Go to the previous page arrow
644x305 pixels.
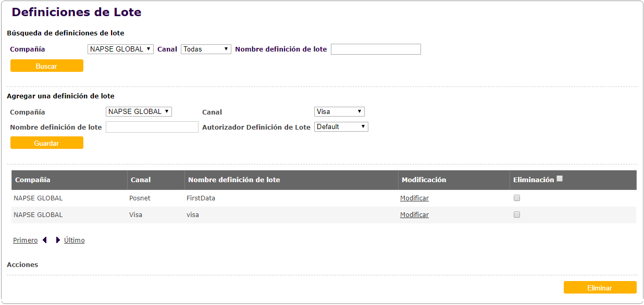pos(45,240)
